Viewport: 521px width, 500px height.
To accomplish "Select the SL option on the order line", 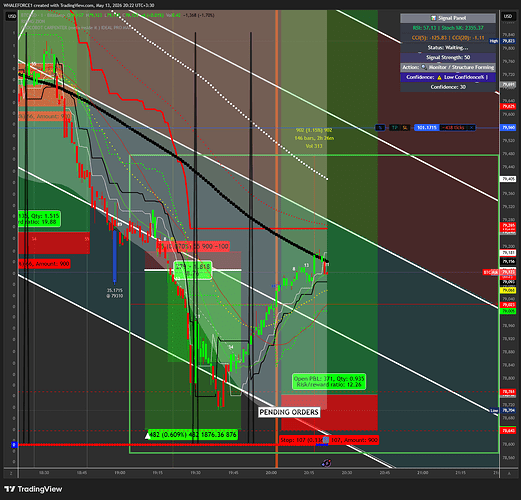I will pos(405,128).
